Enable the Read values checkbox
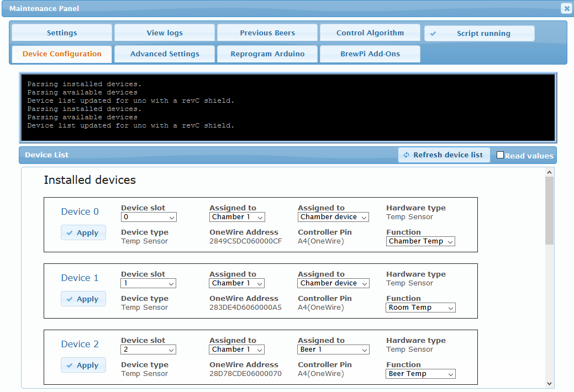Viewport: 574px width, 392px height. pyautogui.click(x=500, y=155)
